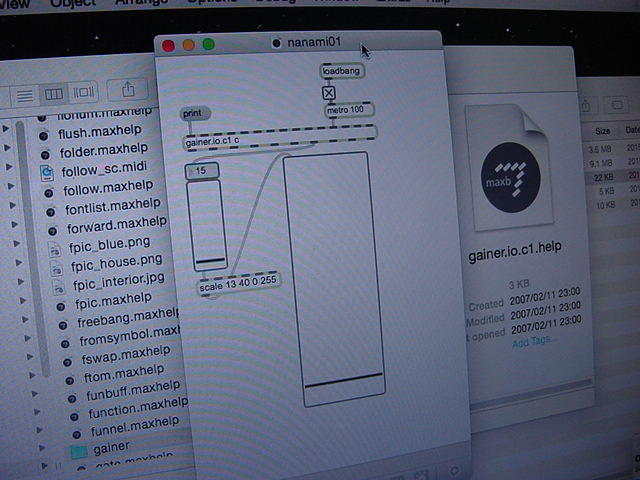This screenshot has width=640, height=480.
Task: Click the number box showing 15
Action: pos(202,171)
